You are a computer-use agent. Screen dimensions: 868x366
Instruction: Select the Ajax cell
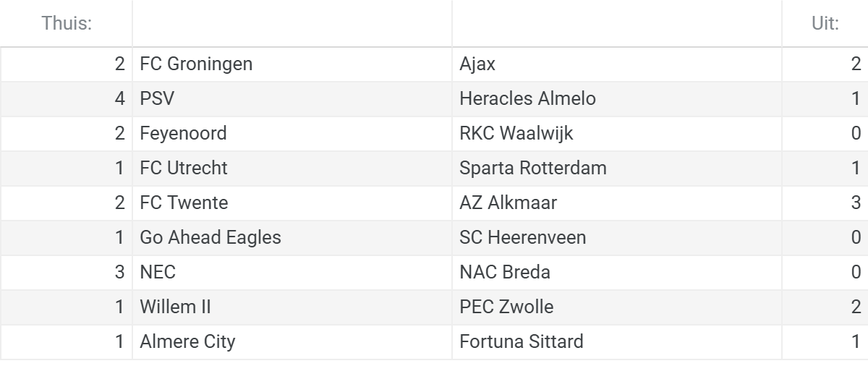pos(617,64)
